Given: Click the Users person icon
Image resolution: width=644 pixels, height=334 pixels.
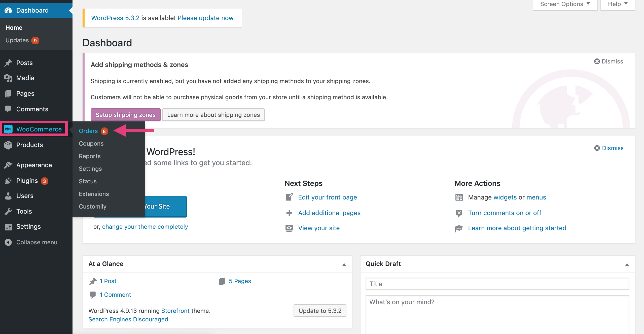Looking at the screenshot, I should (x=8, y=196).
